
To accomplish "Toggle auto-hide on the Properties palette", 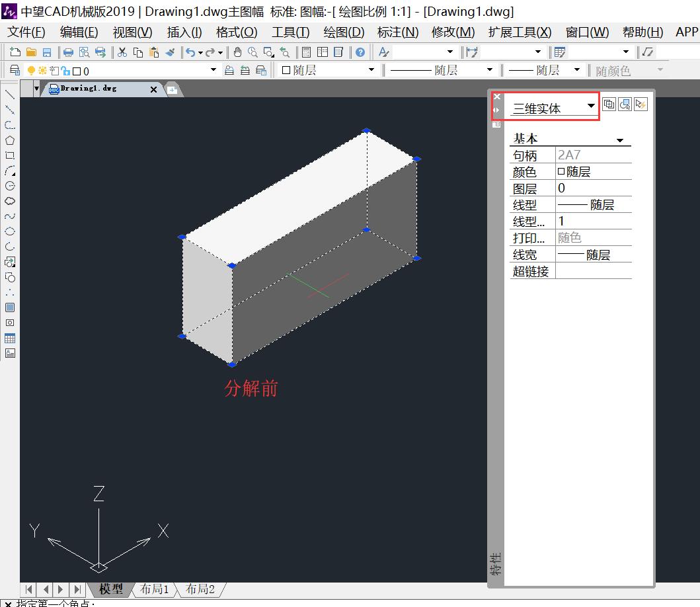I will (496, 109).
